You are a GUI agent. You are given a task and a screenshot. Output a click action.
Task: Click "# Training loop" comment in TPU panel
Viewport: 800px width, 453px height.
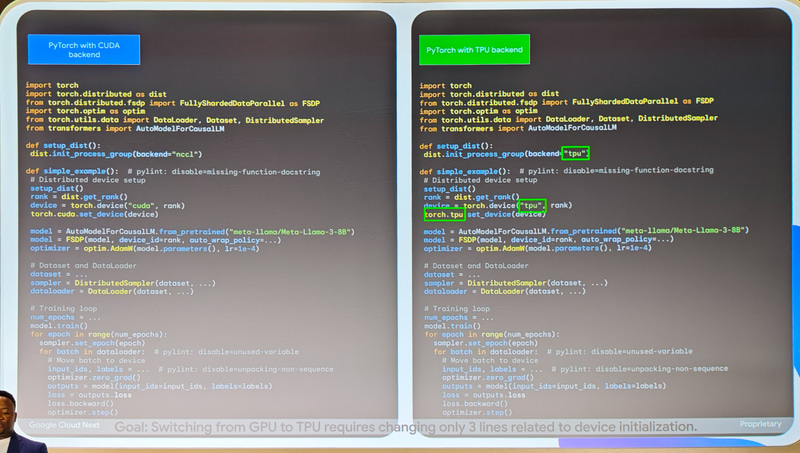[x=457, y=308]
